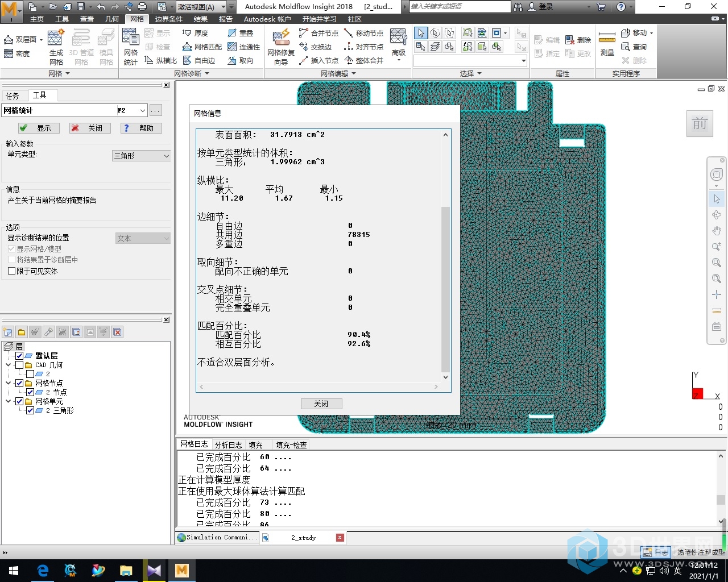Click the 测量 measure tool icon
Image resolution: width=728 pixels, height=582 pixels.
click(x=607, y=43)
